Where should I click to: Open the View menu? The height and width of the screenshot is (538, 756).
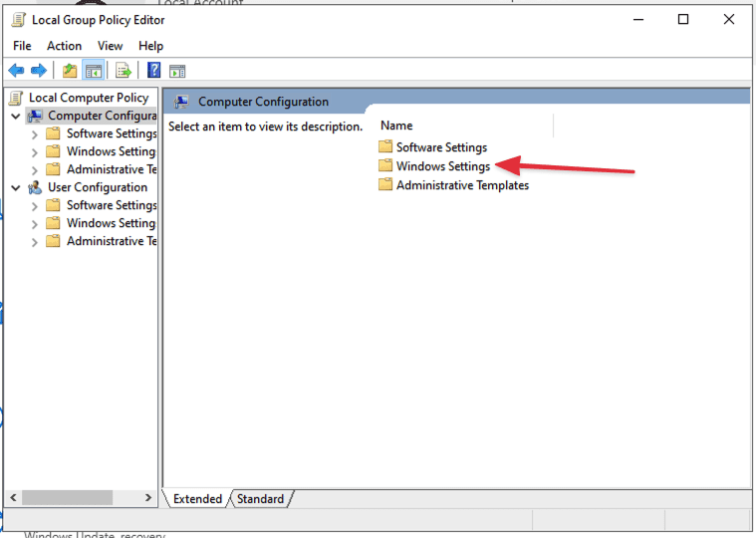click(110, 46)
